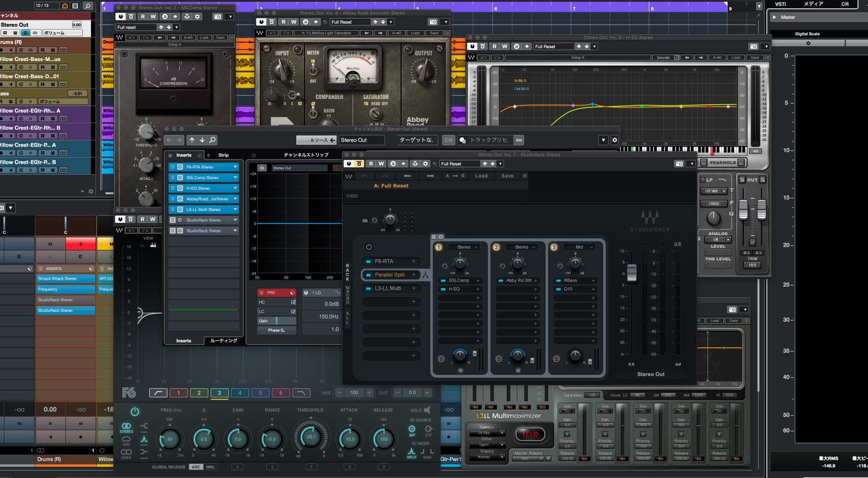Select the MNL global release mode in F6
Screen dimensions: 868x478
210,467
